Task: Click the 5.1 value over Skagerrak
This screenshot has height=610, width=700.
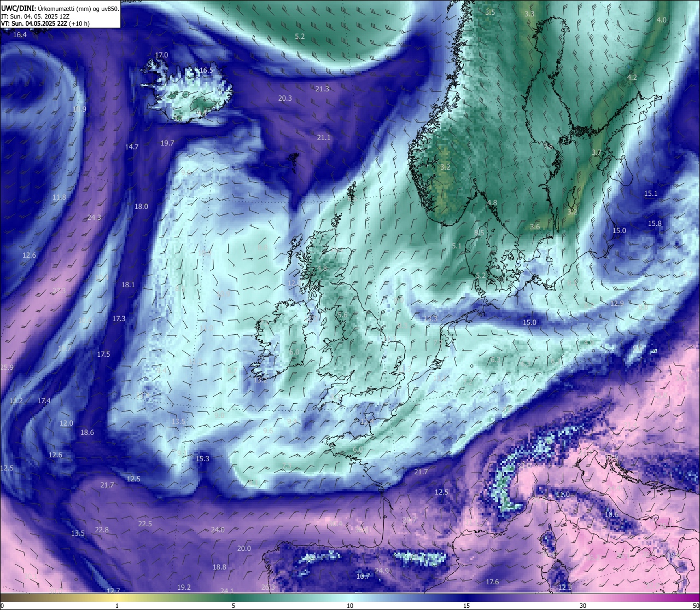Action: (457, 247)
